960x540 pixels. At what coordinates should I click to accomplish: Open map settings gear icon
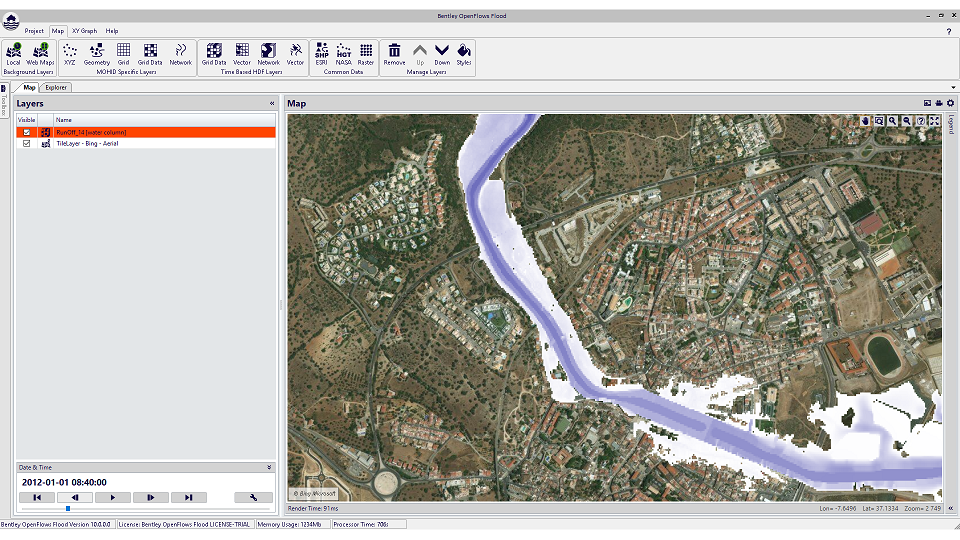click(950, 103)
